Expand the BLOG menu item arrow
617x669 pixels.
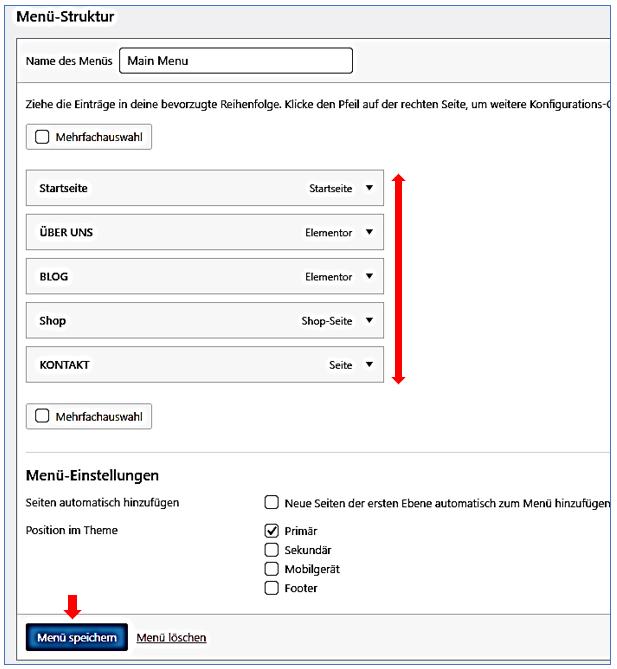coord(369,277)
